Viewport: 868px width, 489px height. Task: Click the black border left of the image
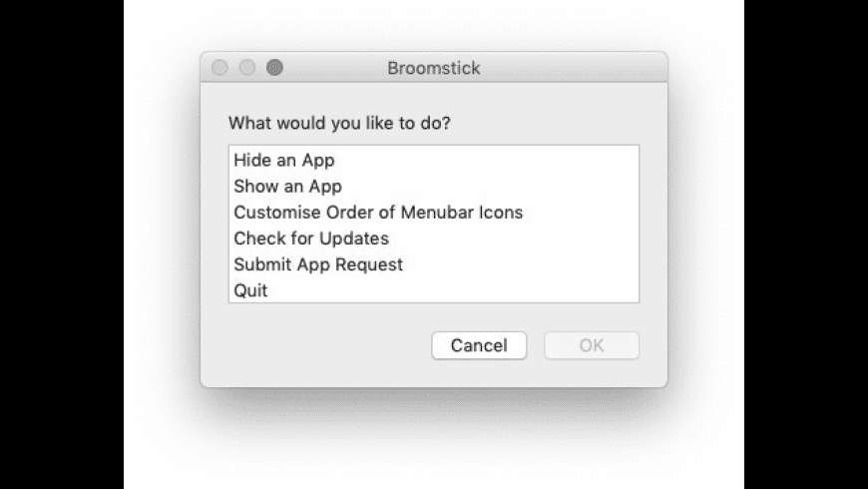pos(60,244)
